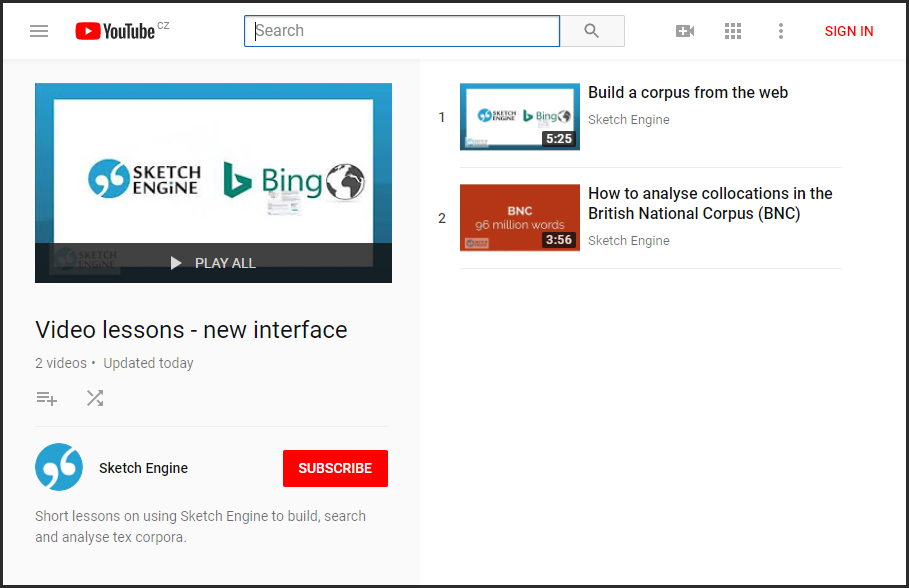The width and height of the screenshot is (909, 588).
Task: Shuffle the playlist with the shuffle icon
Action: 95,398
